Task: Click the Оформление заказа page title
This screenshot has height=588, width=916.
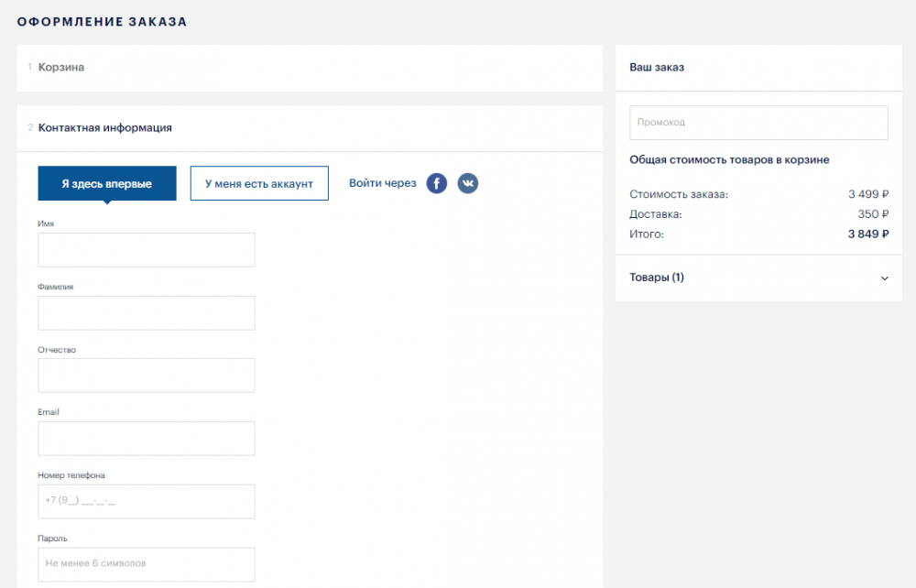Action: point(103,22)
